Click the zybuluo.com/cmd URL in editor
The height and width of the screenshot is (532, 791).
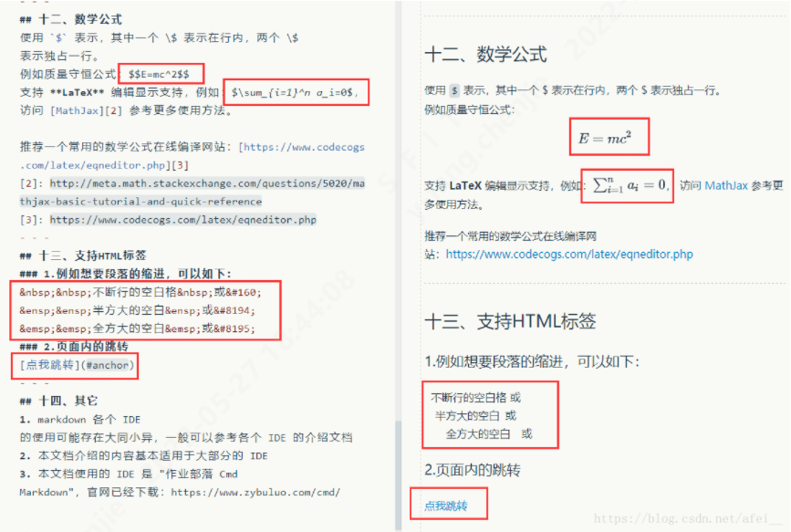pyautogui.click(x=255, y=492)
